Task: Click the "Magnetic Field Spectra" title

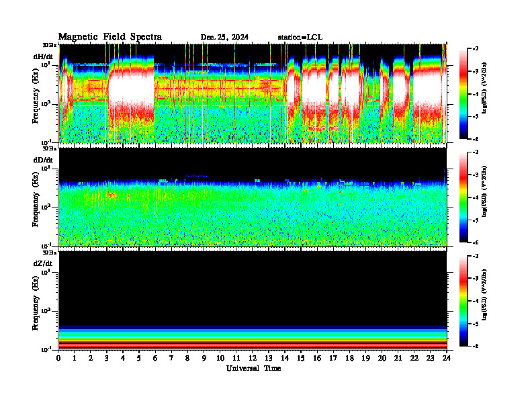Action: 110,37
